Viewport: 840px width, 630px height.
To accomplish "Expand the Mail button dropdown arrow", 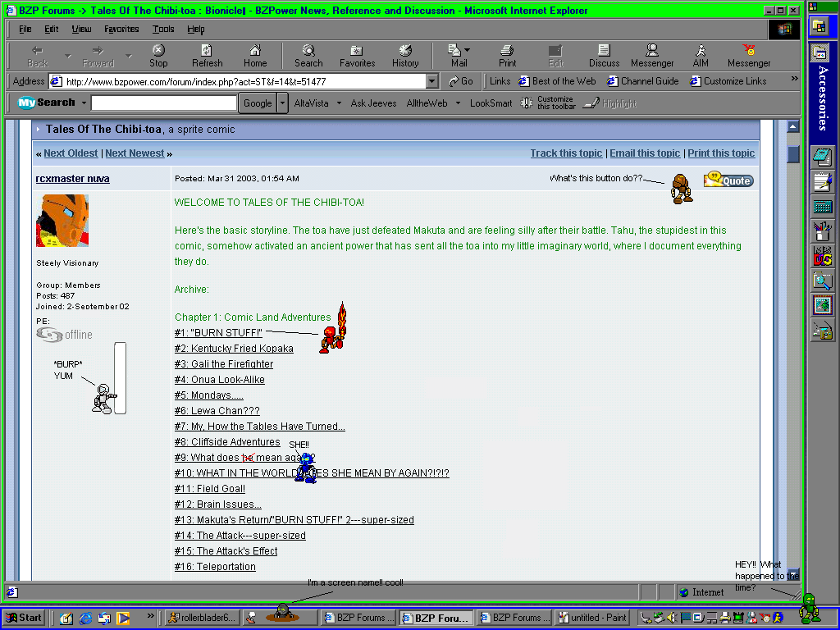I will pos(467,50).
